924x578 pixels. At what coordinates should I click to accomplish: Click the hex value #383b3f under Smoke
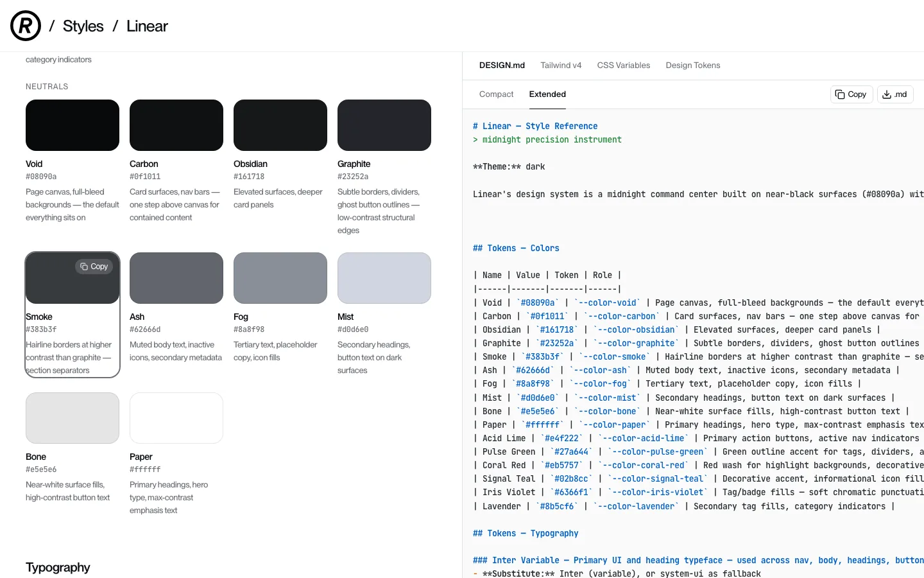41,329
